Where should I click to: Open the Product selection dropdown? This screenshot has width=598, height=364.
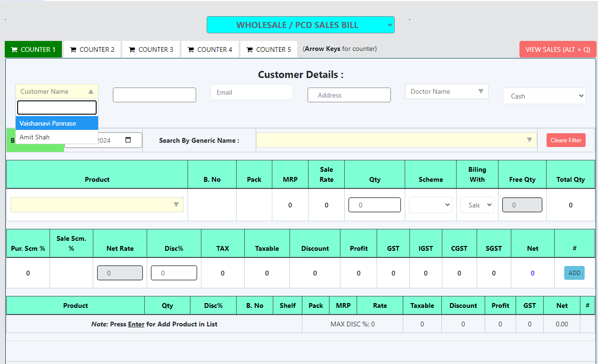(97, 205)
